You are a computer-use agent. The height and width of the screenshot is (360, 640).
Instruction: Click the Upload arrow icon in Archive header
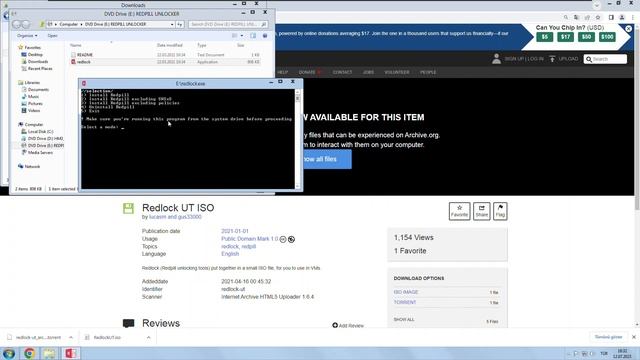552,59
